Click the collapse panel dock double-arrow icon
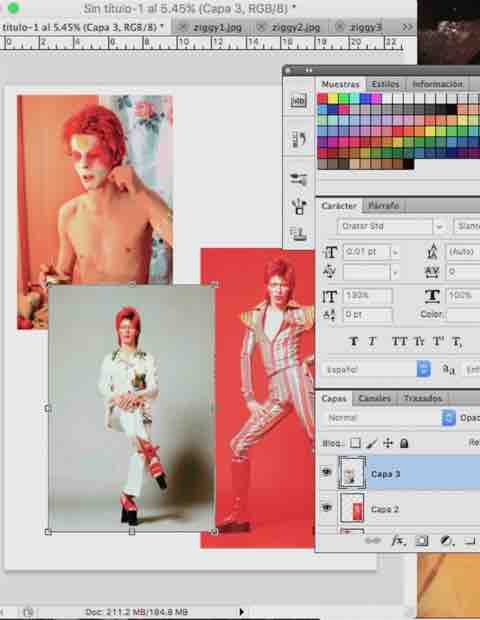Screen dimensions: 480x620 tap(308, 70)
